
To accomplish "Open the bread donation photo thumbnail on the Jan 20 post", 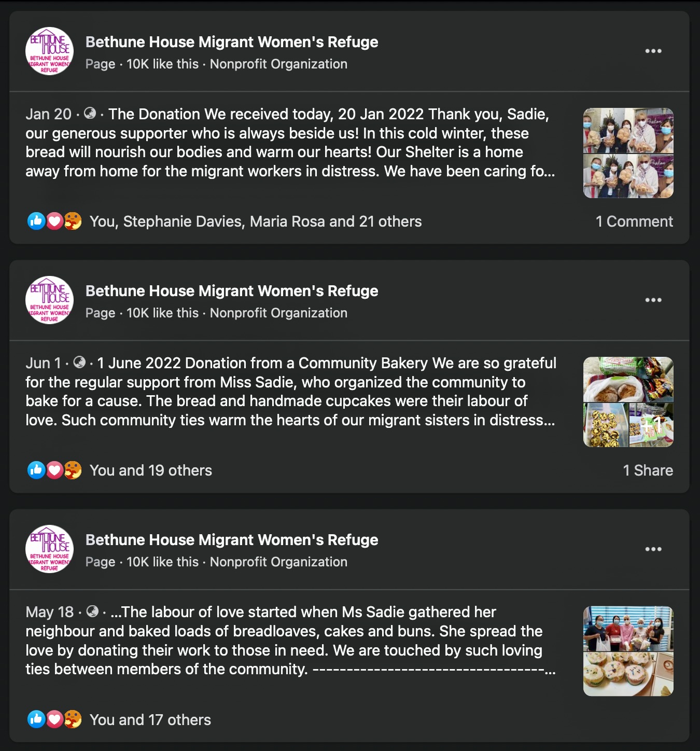I will 628,153.
